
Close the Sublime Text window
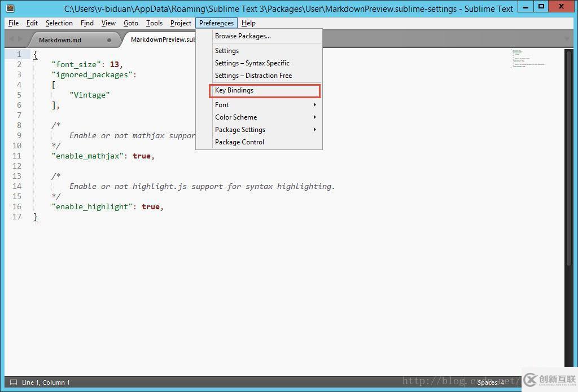(x=561, y=6)
